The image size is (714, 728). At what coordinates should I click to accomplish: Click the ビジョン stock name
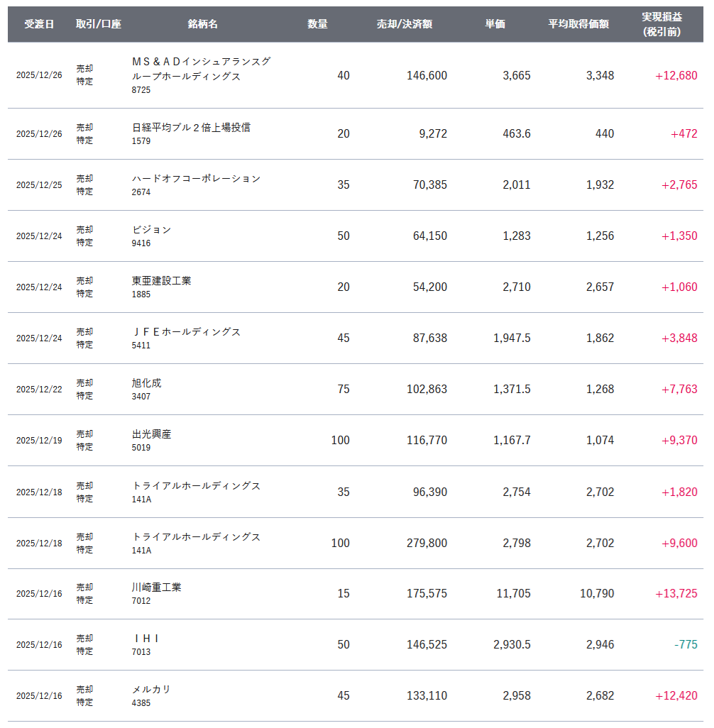point(151,230)
